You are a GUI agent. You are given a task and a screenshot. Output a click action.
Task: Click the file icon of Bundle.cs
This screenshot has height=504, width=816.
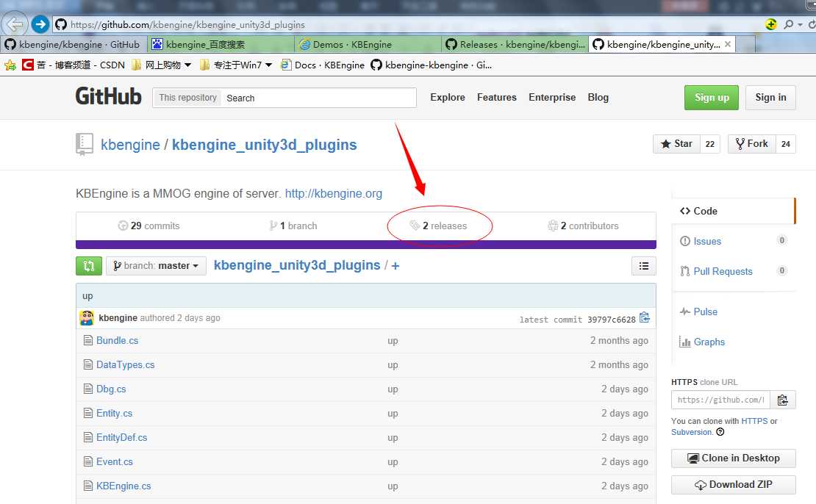88,340
